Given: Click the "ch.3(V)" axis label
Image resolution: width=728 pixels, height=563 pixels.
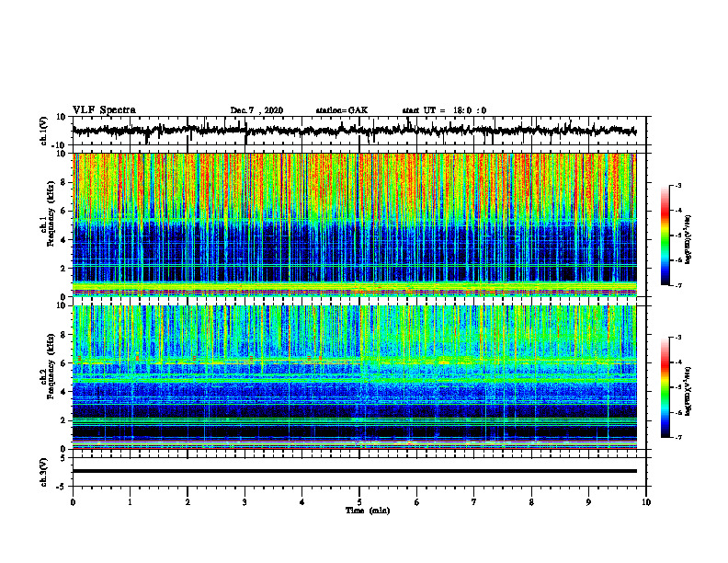Looking at the screenshot, I should click(44, 472).
